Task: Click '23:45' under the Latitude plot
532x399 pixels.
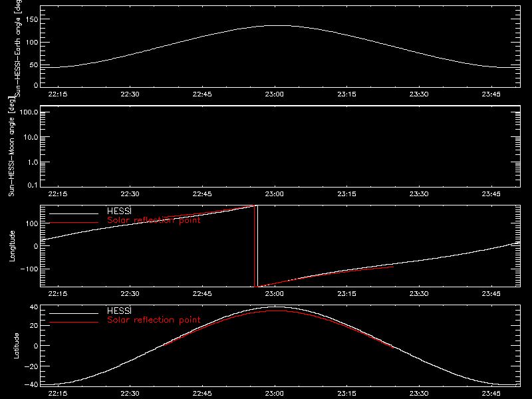Action: coord(491,393)
